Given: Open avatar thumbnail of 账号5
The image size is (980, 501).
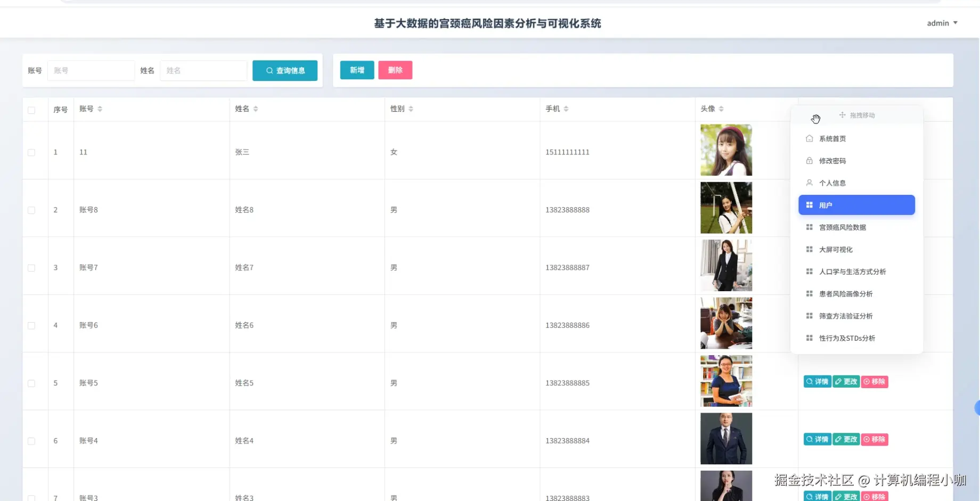Looking at the screenshot, I should [726, 381].
